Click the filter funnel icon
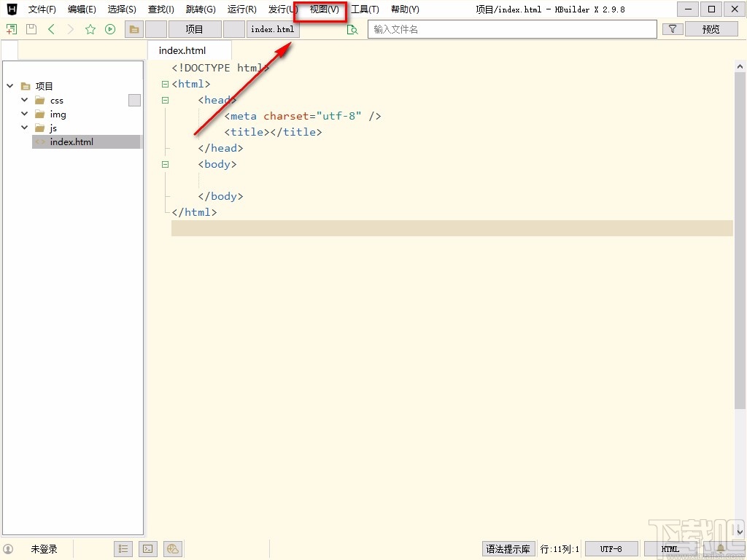The image size is (747, 560). [x=673, y=29]
